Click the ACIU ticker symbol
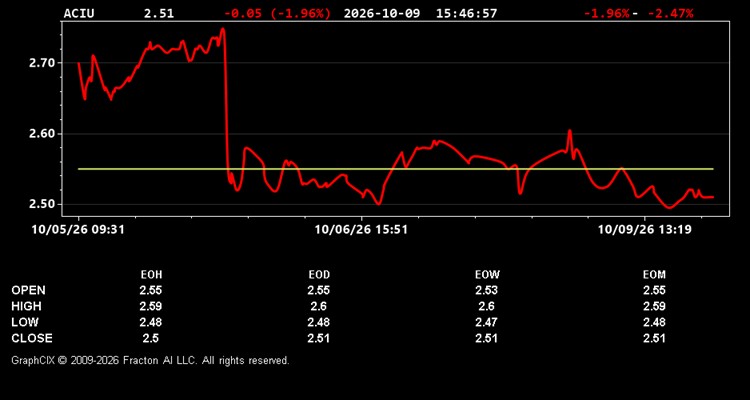This screenshot has width=750, height=400. point(79,13)
